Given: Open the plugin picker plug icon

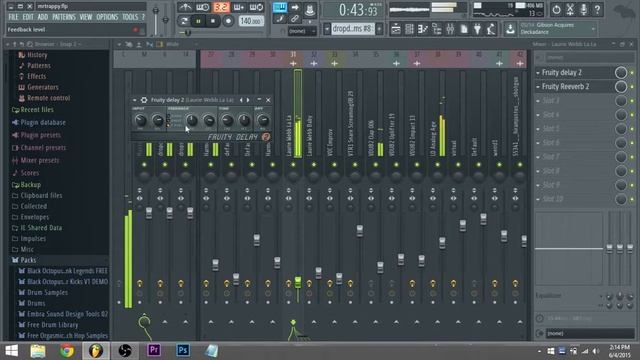Looking at the screenshot, I should click(477, 29).
